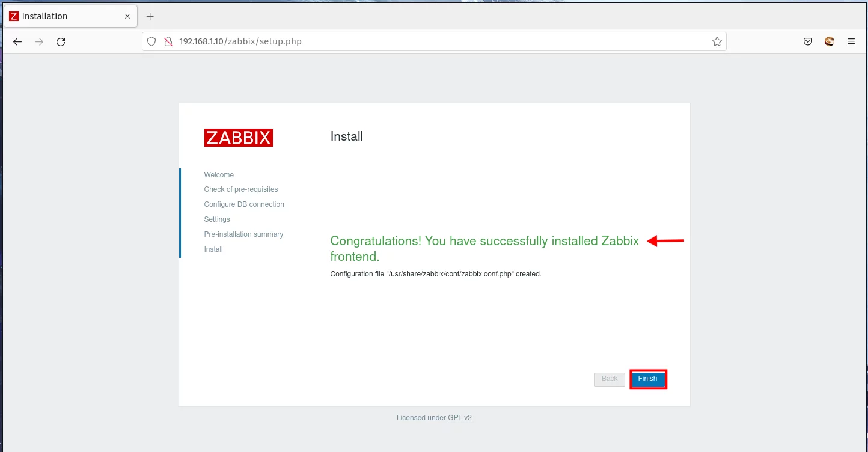
Task: Click the Zabbix logo
Action: click(x=239, y=138)
